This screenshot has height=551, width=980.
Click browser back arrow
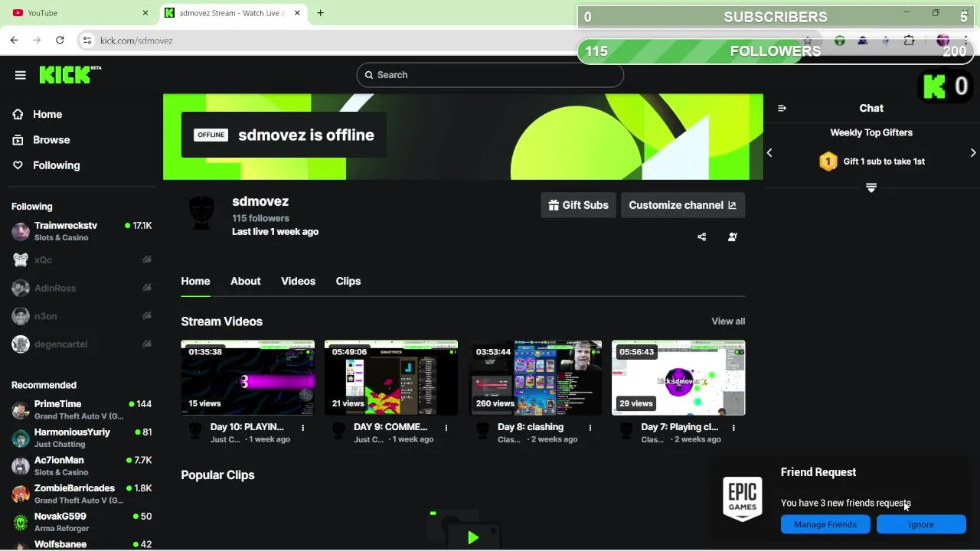coord(14,41)
